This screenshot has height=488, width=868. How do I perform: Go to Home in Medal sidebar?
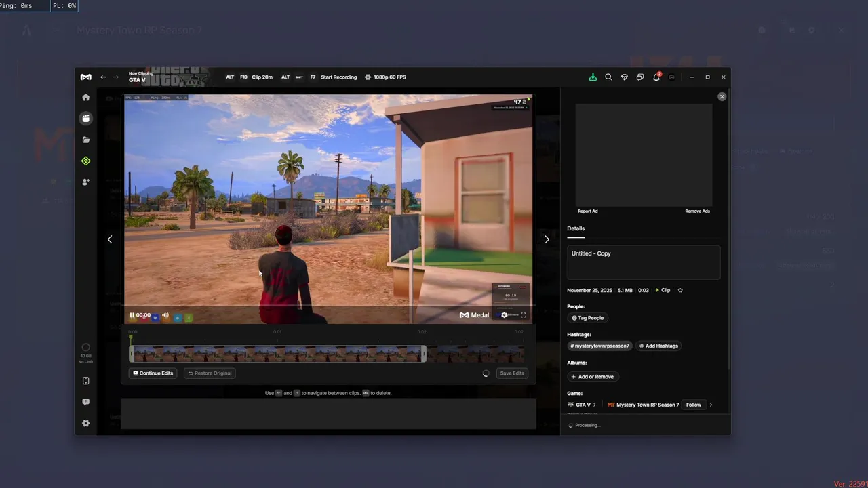[85, 97]
